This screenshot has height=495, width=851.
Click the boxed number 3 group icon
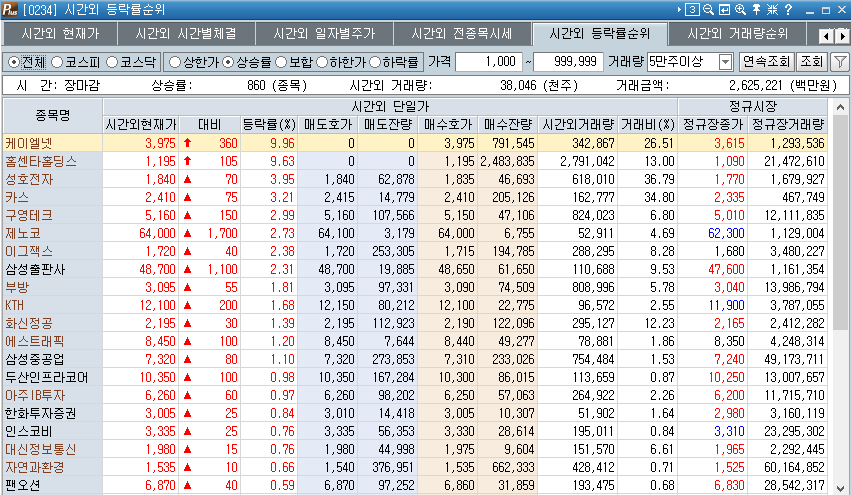coord(692,9)
